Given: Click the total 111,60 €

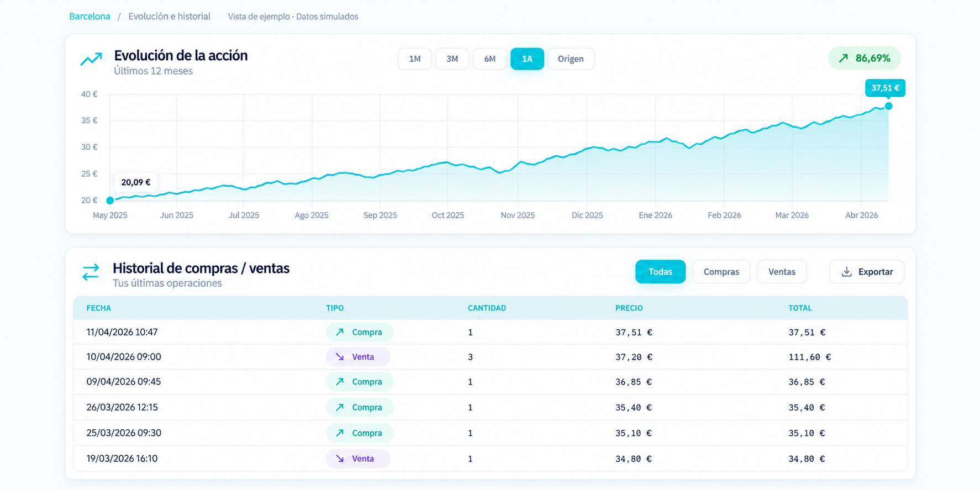Looking at the screenshot, I should [x=809, y=357].
